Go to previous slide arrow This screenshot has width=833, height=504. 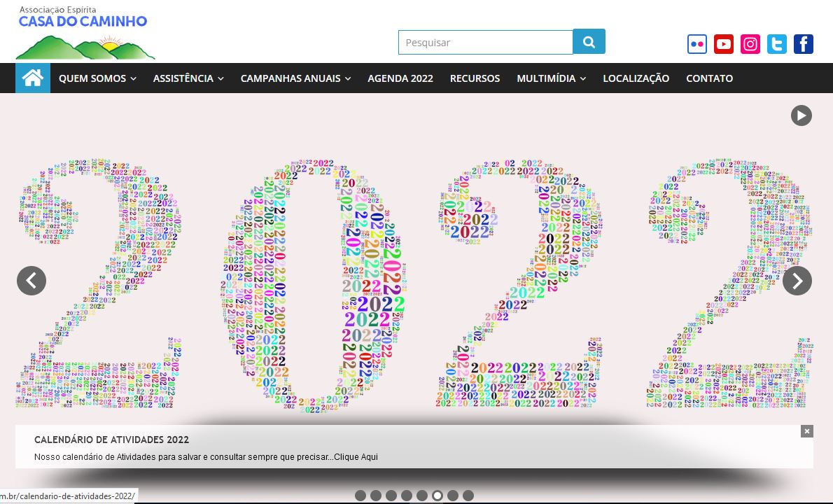tap(31, 281)
